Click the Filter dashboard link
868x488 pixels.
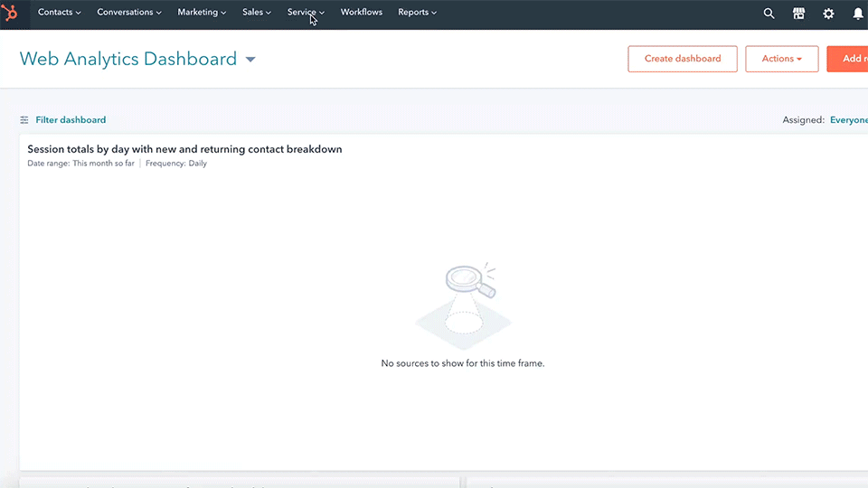point(71,120)
